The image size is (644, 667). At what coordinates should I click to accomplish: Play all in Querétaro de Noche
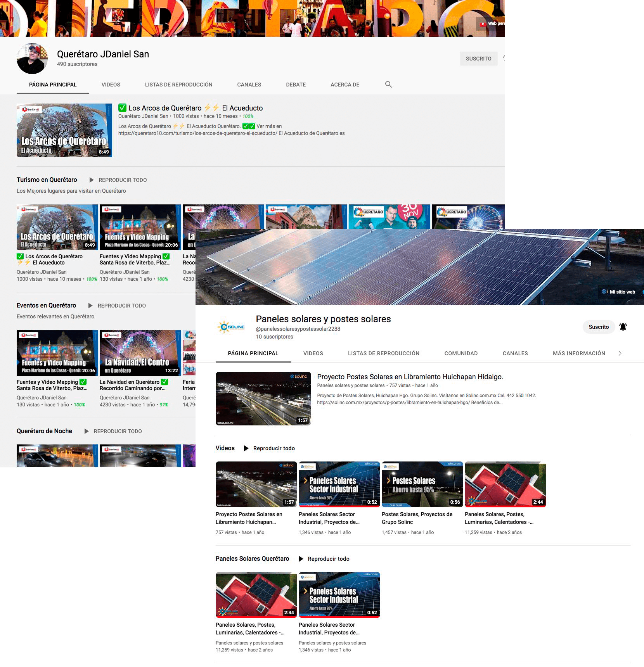113,431
